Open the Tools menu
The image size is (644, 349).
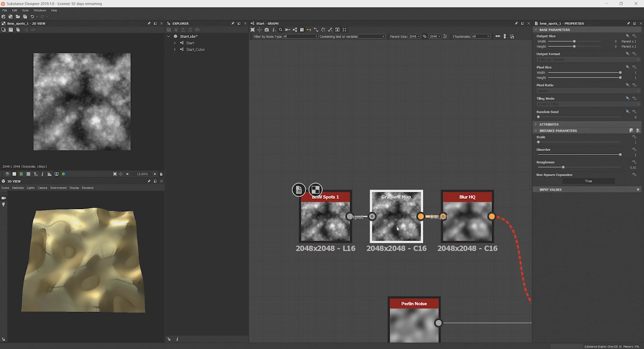[25, 10]
